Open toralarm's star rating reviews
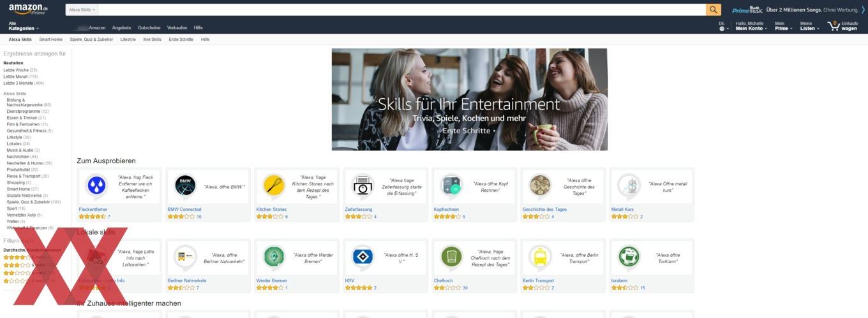The image size is (868, 318). click(x=625, y=288)
